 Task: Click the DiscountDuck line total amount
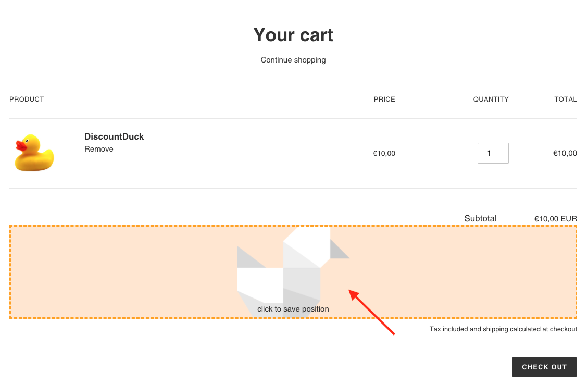(565, 153)
